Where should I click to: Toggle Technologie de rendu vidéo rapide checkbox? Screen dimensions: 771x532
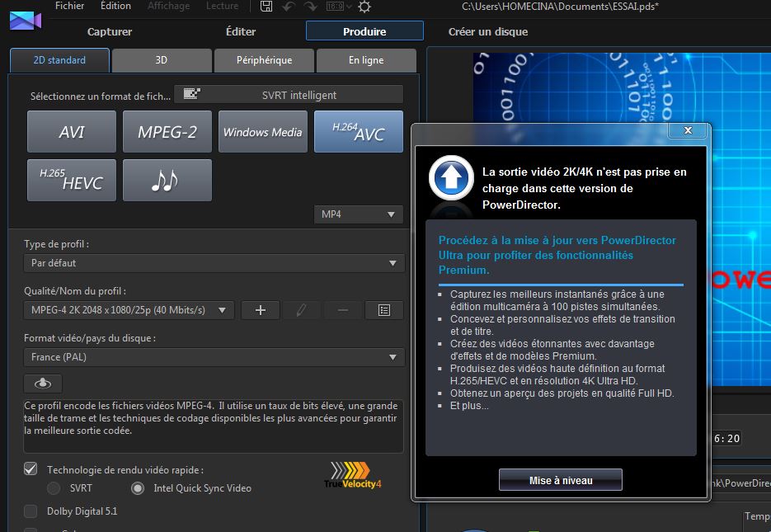click(x=31, y=468)
